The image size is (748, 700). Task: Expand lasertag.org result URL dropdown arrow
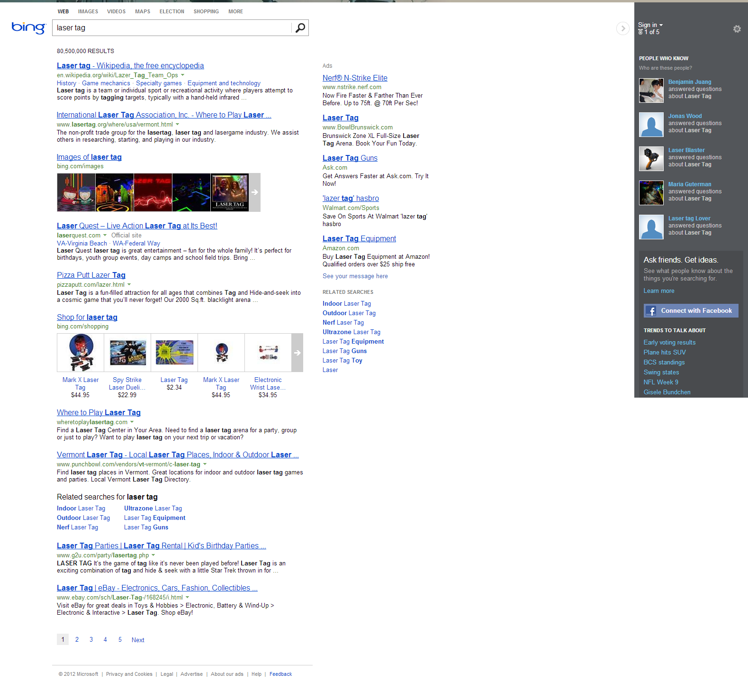coord(178,124)
